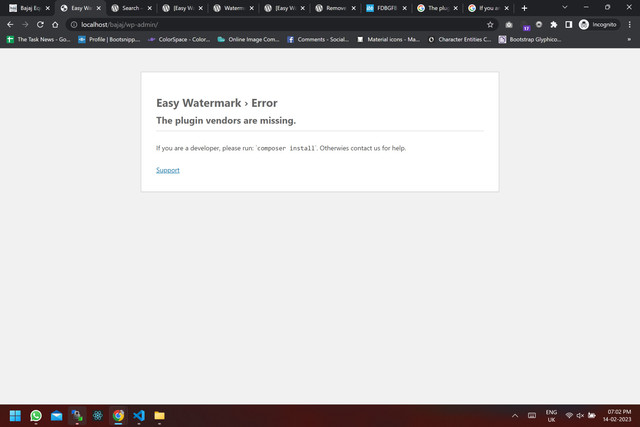Viewport: 640px width, 427px height.
Task: Open the browser home page icon
Action: click(x=55, y=24)
